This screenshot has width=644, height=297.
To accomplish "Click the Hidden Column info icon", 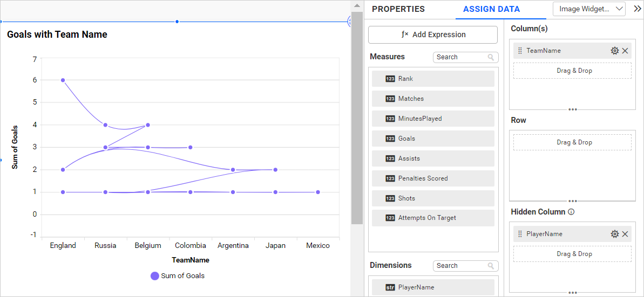I will (x=571, y=212).
